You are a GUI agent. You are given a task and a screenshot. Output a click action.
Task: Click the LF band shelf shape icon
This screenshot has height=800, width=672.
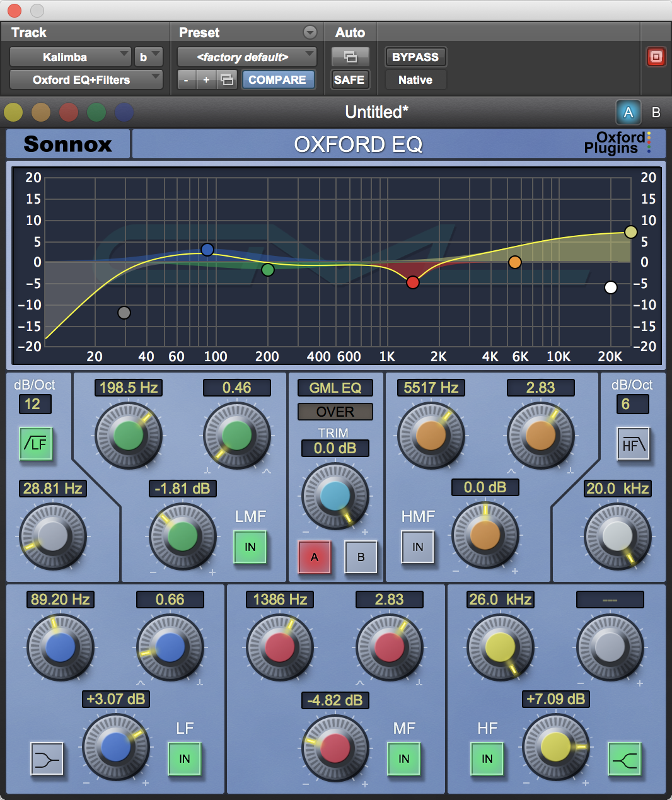pos(47,758)
